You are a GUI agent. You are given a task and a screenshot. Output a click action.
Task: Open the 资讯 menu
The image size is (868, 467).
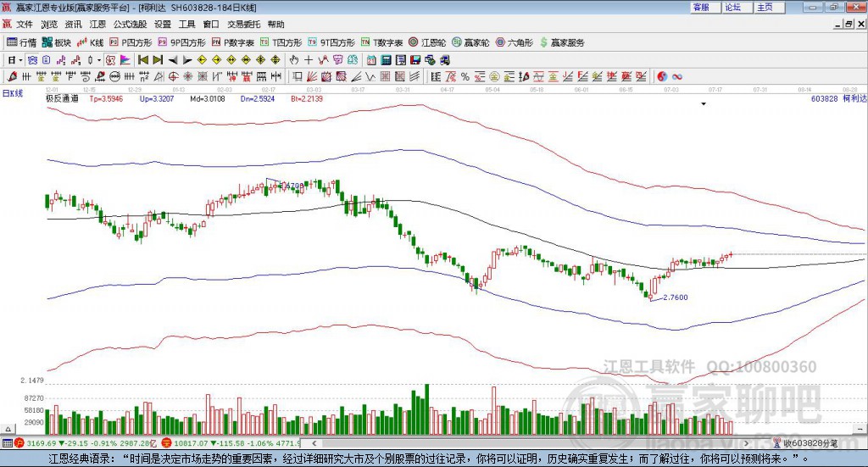click(x=73, y=25)
